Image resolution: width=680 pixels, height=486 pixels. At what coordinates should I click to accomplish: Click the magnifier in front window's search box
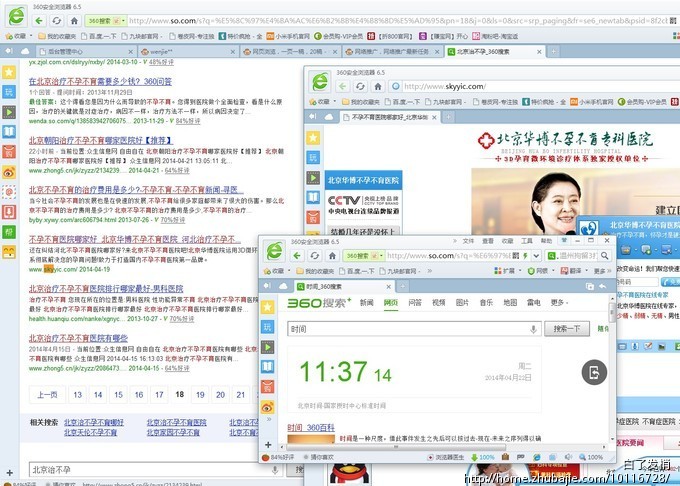point(605,256)
